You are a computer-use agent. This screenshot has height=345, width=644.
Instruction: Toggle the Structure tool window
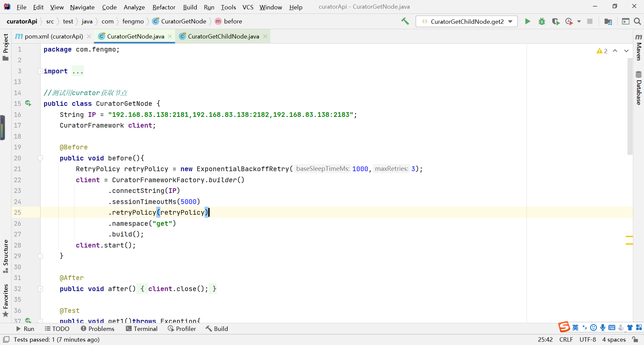(x=5, y=256)
